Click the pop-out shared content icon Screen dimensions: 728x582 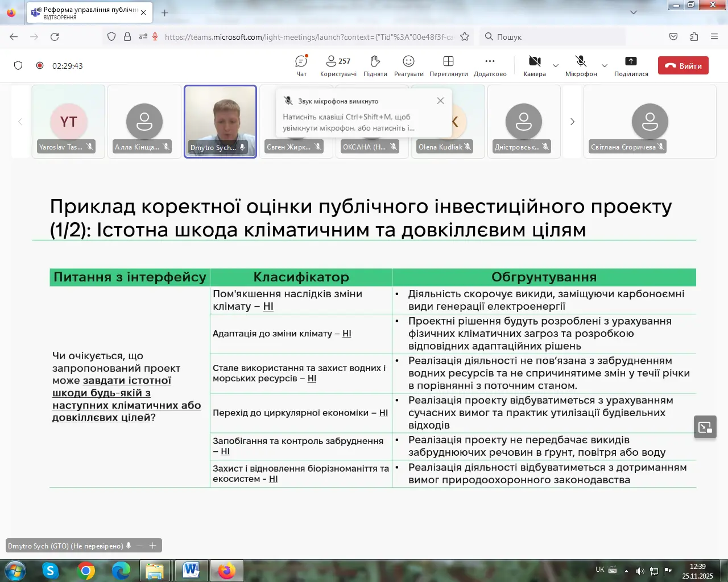[705, 427]
